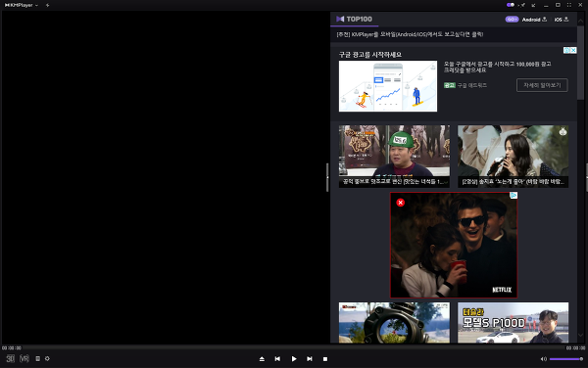
Task: Open the settings gear in the bottom bar
Action: pos(47,358)
